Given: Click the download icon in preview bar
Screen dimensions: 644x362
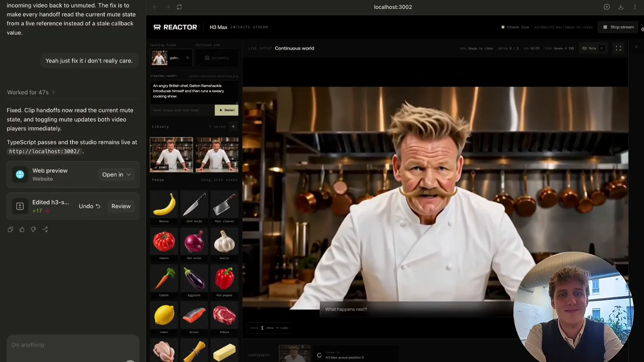Looking at the screenshot, I should pyautogui.click(x=621, y=7).
